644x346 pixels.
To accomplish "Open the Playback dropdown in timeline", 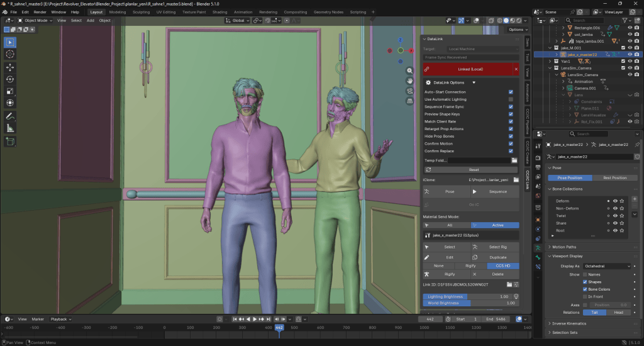I will [61, 320].
